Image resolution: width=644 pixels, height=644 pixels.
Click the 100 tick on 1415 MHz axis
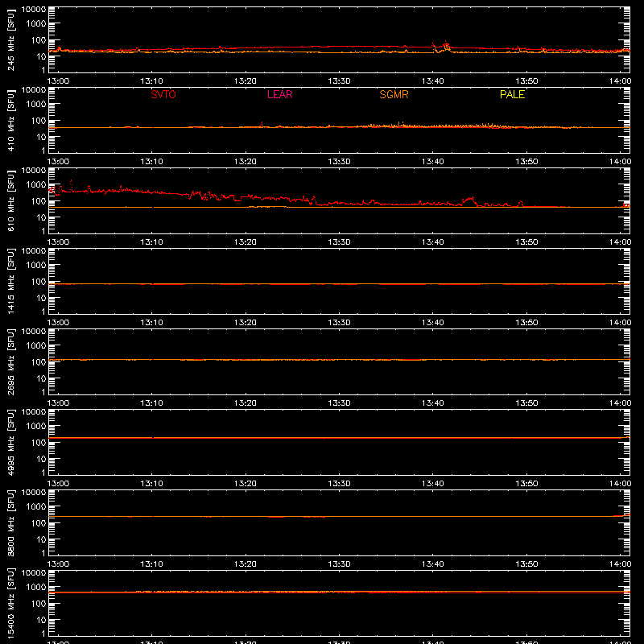click(x=39, y=282)
